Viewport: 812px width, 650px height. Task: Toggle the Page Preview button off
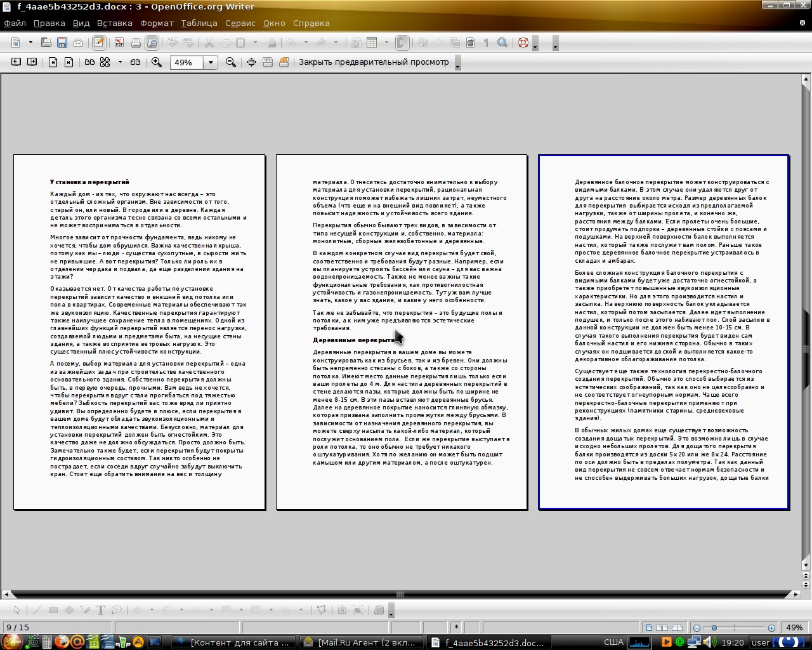(x=152, y=43)
